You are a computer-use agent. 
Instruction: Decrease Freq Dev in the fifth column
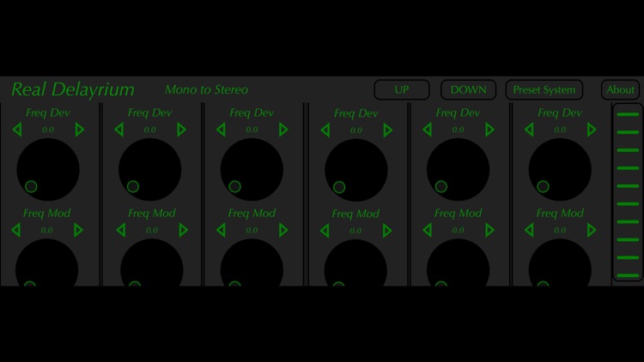427,130
